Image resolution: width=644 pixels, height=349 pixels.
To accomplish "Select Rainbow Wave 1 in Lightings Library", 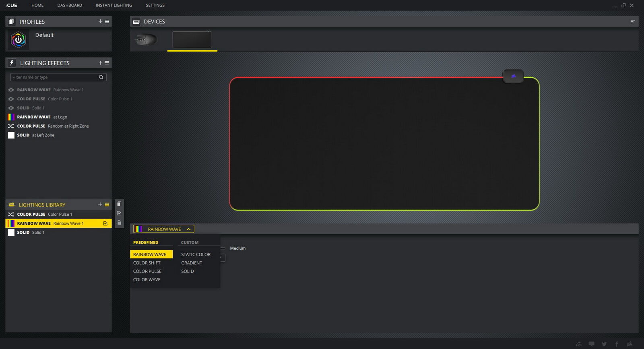I will [x=59, y=223].
